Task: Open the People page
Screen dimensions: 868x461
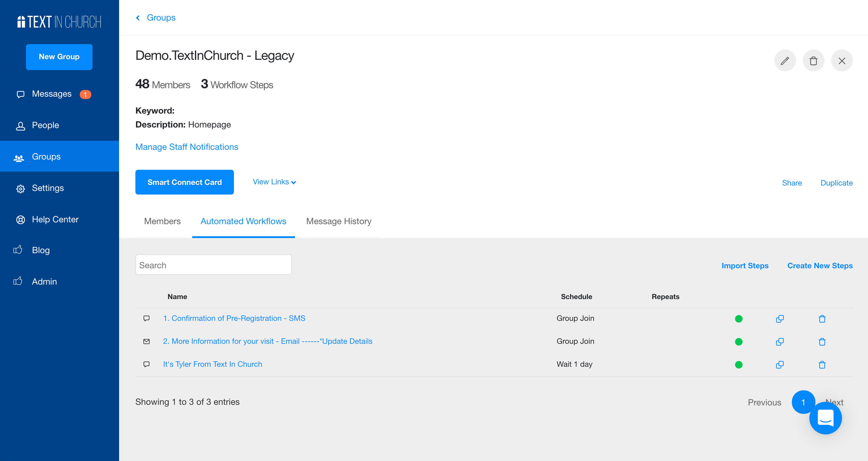Action: pos(45,125)
